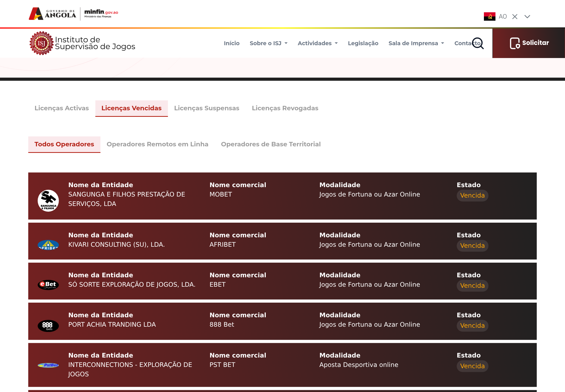Click the Vencida badge for 888 Bet
Image resolution: width=565 pixels, height=392 pixels.
pyautogui.click(x=472, y=326)
